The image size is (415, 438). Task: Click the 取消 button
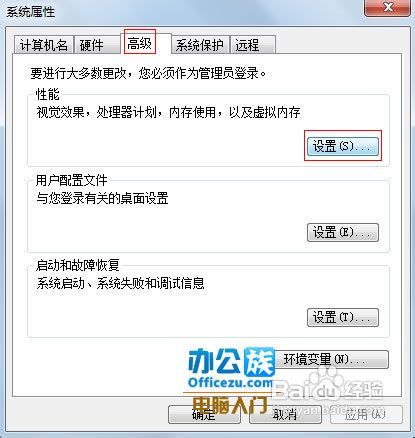click(285, 415)
